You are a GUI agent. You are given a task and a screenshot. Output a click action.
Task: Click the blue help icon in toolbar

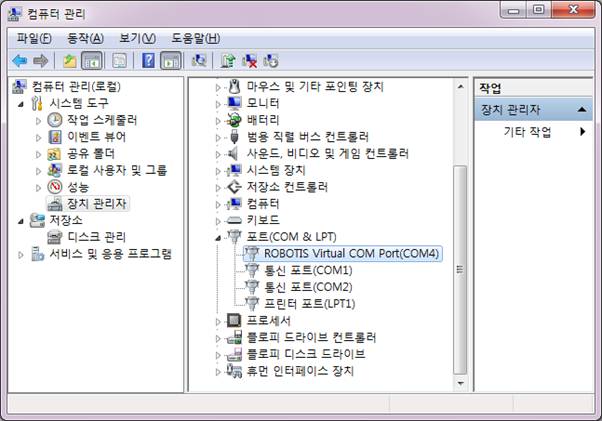(148, 60)
